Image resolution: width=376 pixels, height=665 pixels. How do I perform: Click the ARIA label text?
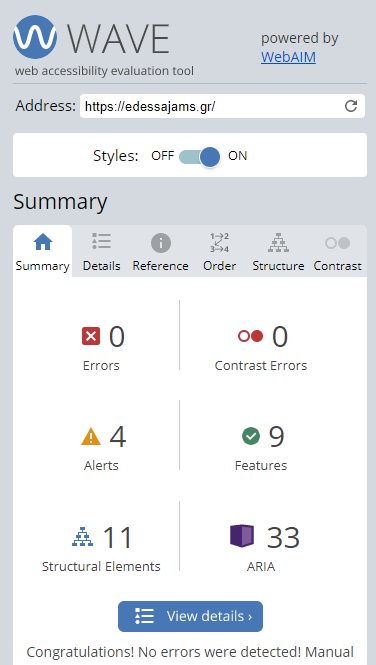261,566
